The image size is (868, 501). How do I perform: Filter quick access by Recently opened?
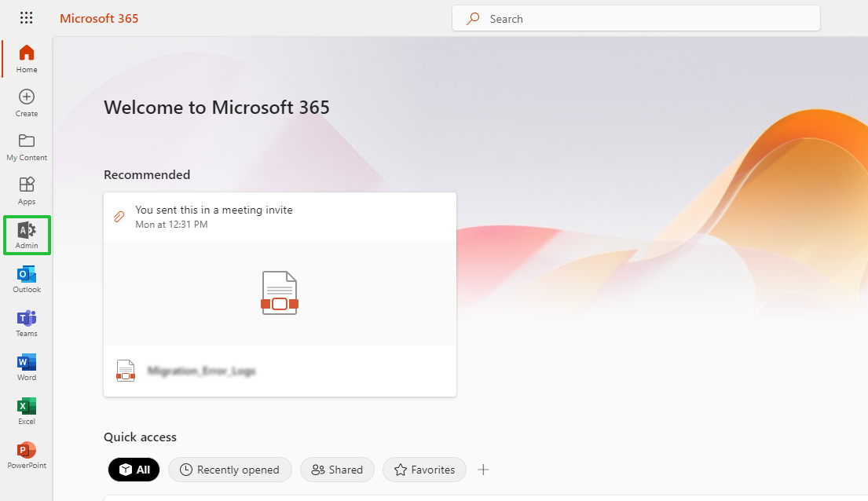[229, 470]
